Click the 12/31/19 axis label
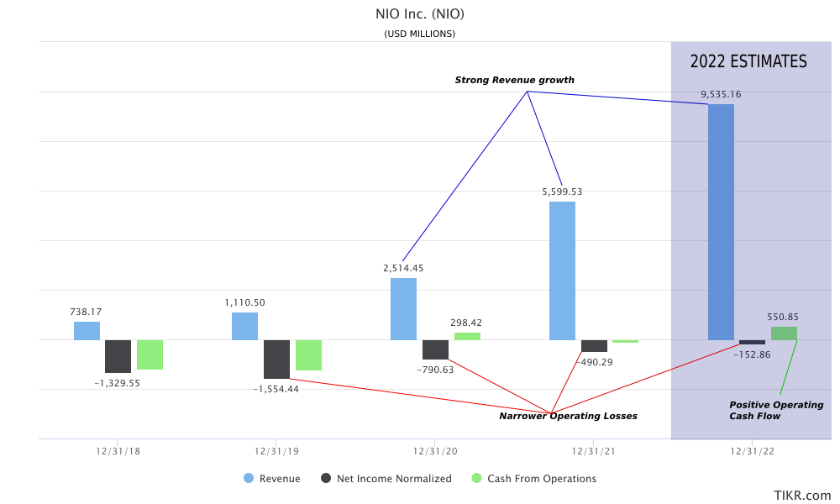 pos(276,452)
